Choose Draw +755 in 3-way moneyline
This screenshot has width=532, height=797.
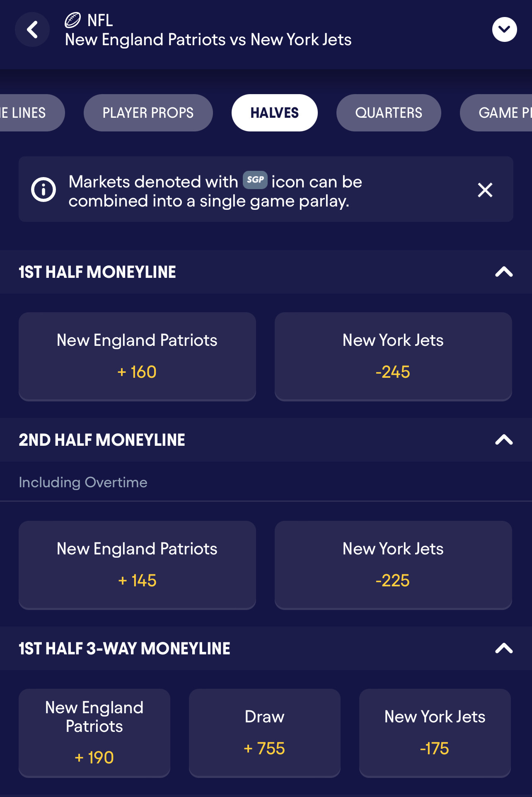pos(264,733)
